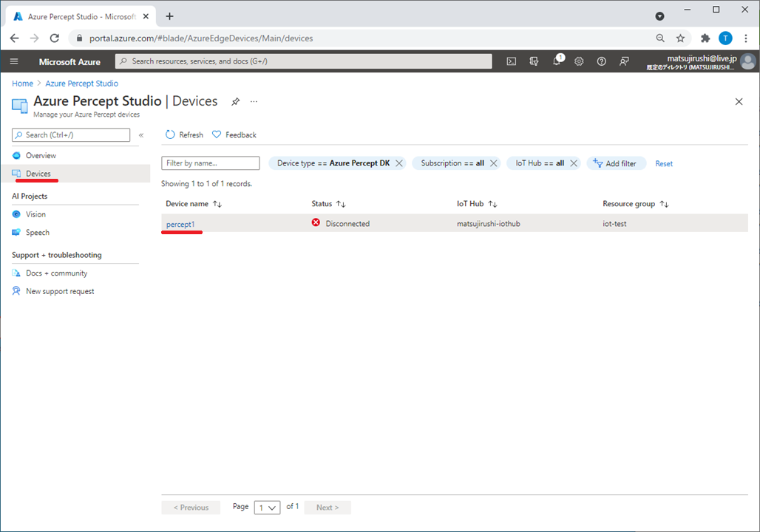Pin the Azure Percept Studio blade
This screenshot has width=760, height=532.
(236, 101)
